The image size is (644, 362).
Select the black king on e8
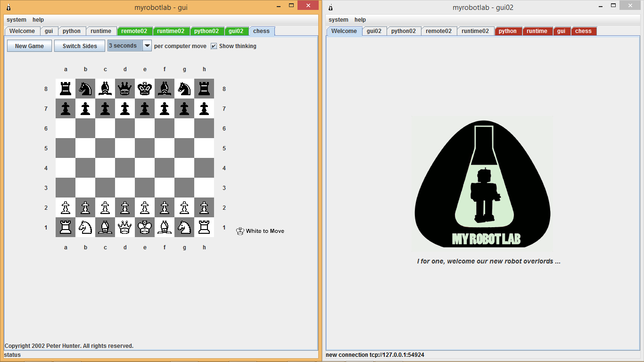pos(145,89)
